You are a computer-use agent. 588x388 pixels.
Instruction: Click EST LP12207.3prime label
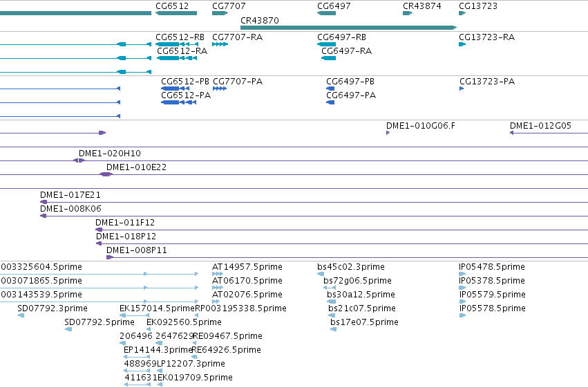pyautogui.click(x=191, y=364)
